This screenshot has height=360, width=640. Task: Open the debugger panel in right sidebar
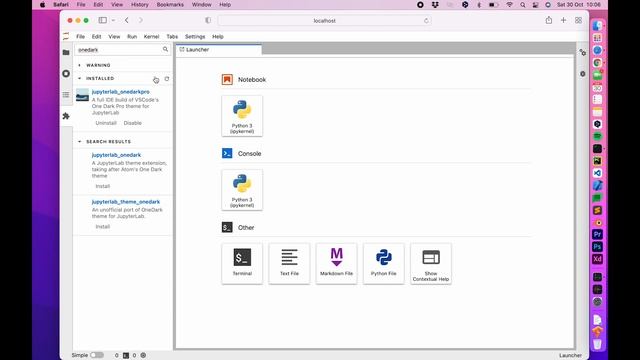pyautogui.click(x=582, y=74)
